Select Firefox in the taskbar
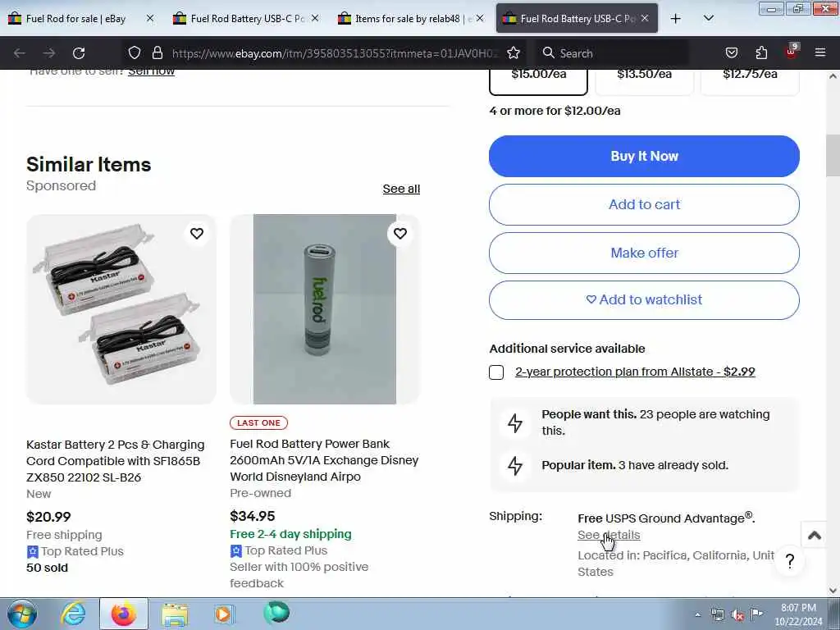This screenshot has width=840, height=630. (x=124, y=614)
